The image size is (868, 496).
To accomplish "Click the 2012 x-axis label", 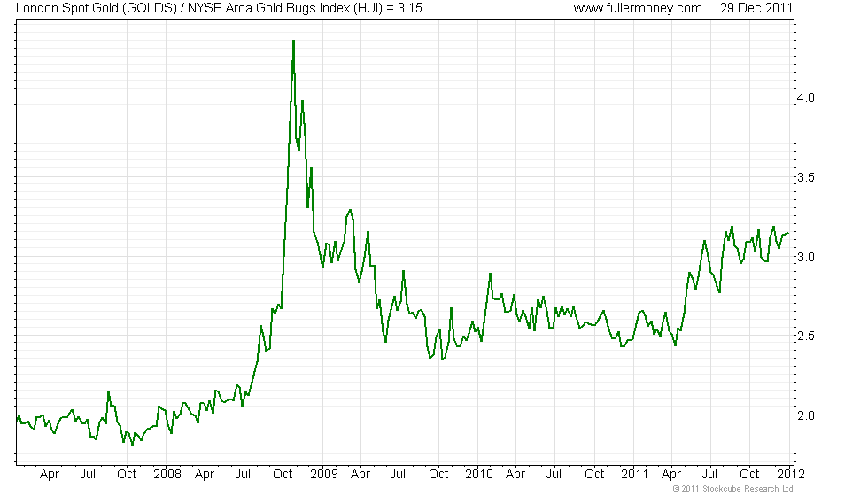I will click(791, 475).
